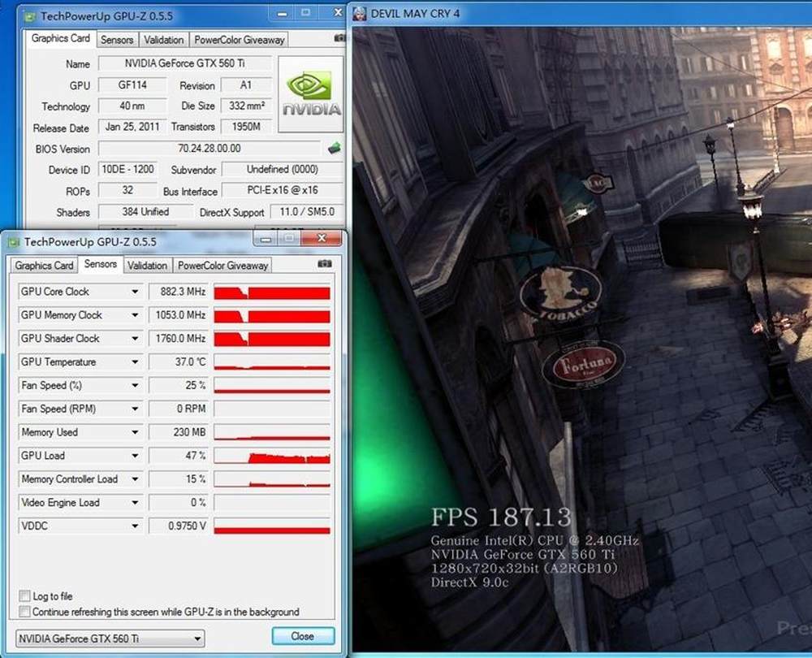Open Validation tab in front GPU-Z window
This screenshot has width=812, height=658.
point(147,266)
